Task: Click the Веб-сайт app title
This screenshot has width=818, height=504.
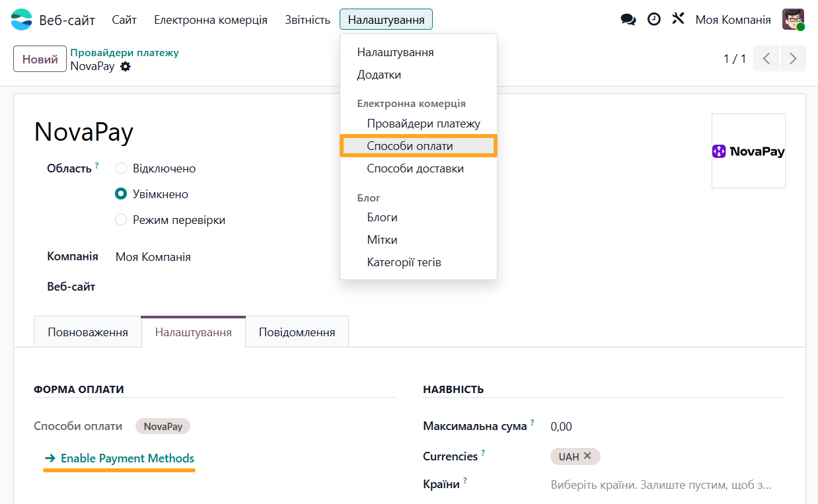Action: (67, 20)
